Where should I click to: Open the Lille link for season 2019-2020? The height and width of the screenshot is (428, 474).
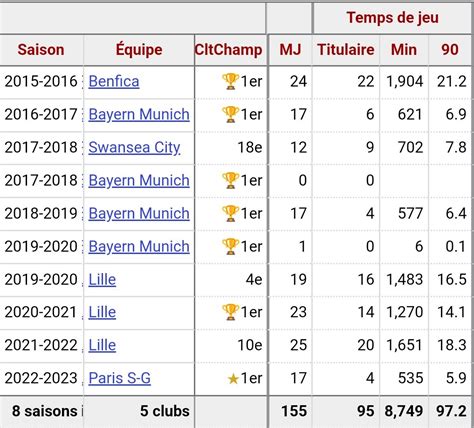pyautogui.click(x=102, y=279)
